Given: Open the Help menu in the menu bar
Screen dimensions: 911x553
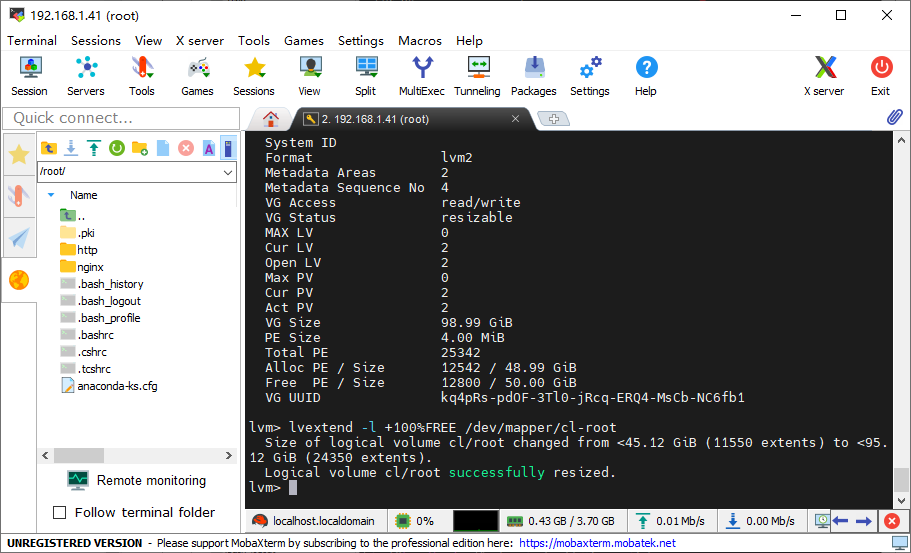Looking at the screenshot, I should click(469, 41).
